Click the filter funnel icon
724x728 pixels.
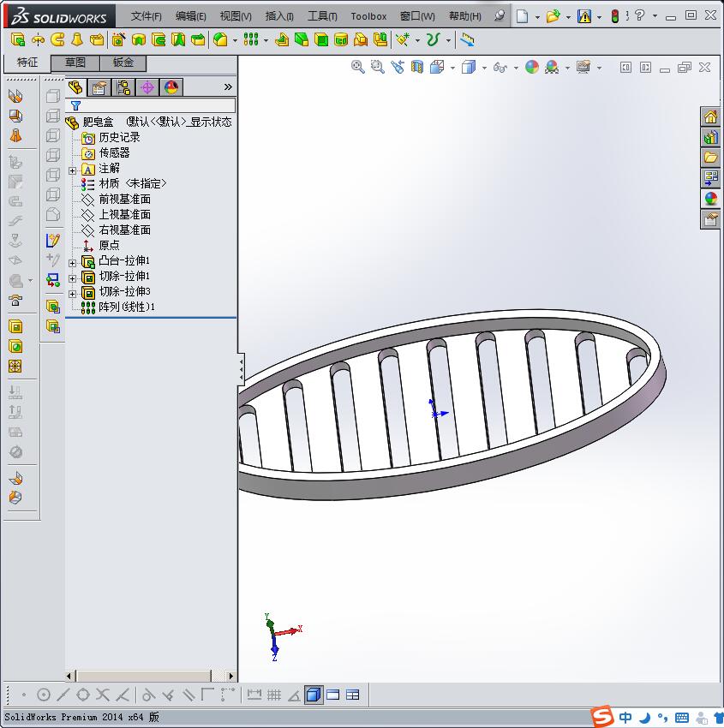[x=75, y=106]
